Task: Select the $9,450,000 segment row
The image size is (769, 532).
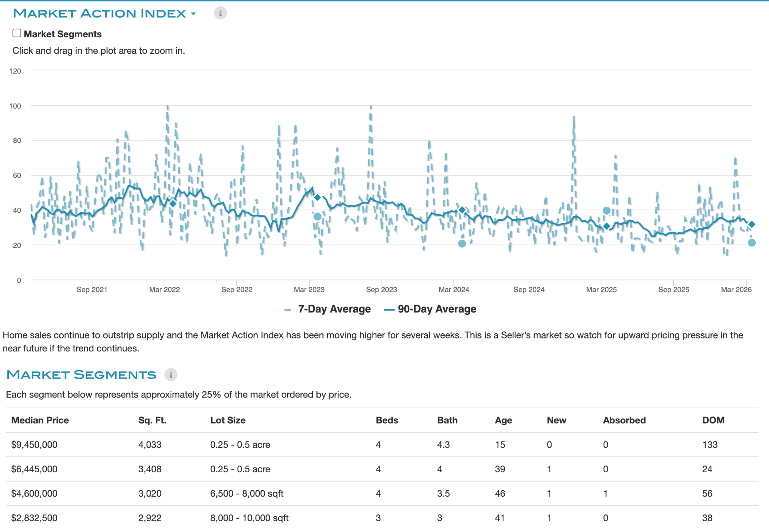Action: (x=34, y=445)
